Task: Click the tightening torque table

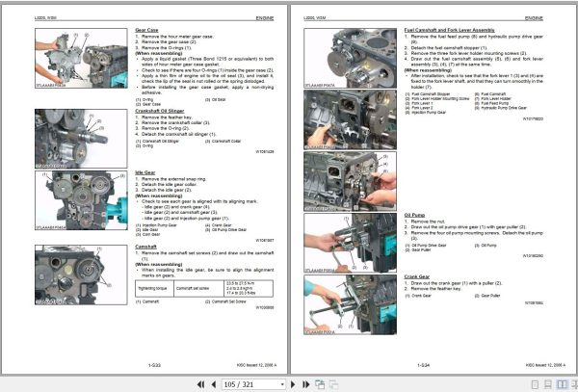Action: pyautogui.click(x=204, y=289)
